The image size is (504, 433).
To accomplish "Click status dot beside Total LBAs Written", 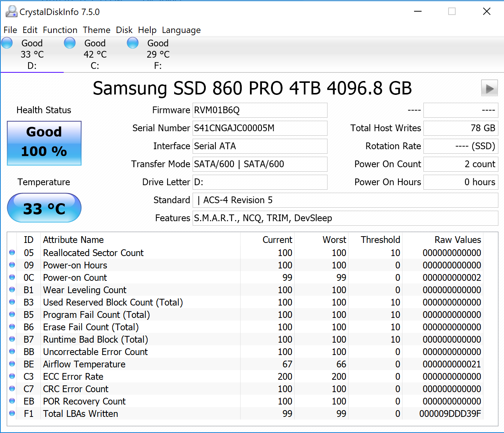I will click(12, 414).
